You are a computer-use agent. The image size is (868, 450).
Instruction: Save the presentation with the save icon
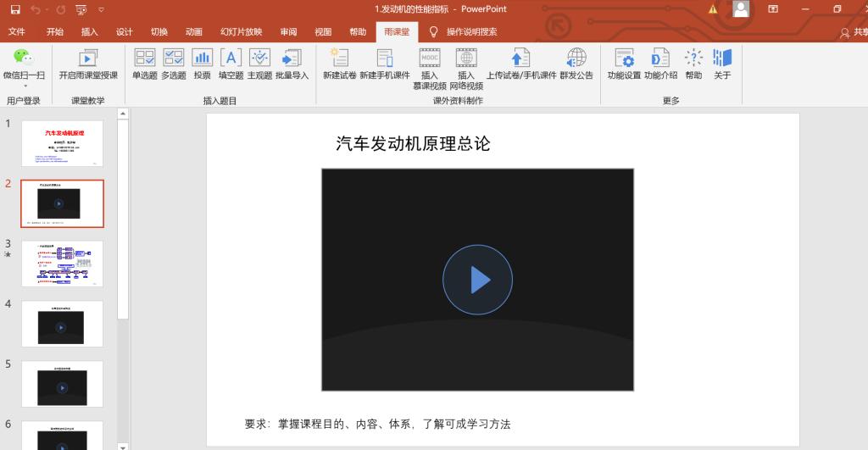pyautogui.click(x=15, y=9)
